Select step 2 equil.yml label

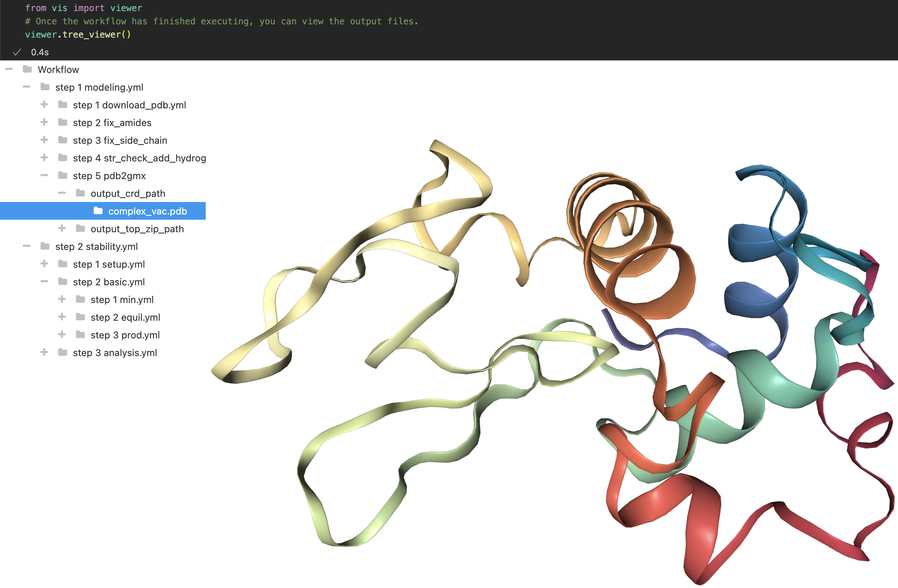126,317
